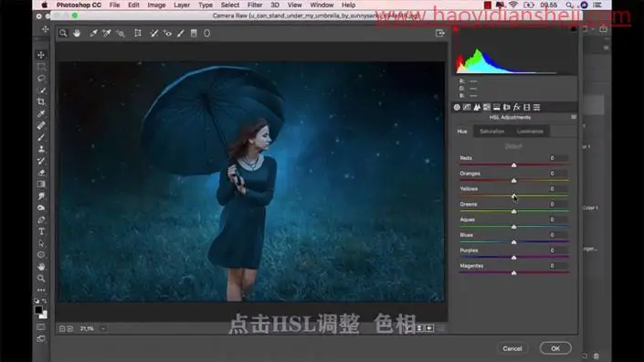The width and height of the screenshot is (644, 362).
Task: Open the Split Toning panel icon
Action: click(497, 107)
